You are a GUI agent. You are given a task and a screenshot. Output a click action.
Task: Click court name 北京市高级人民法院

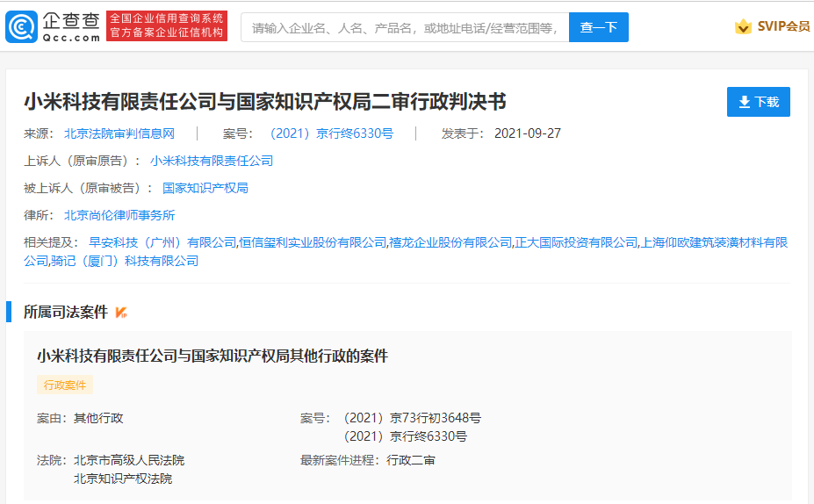click(129, 460)
